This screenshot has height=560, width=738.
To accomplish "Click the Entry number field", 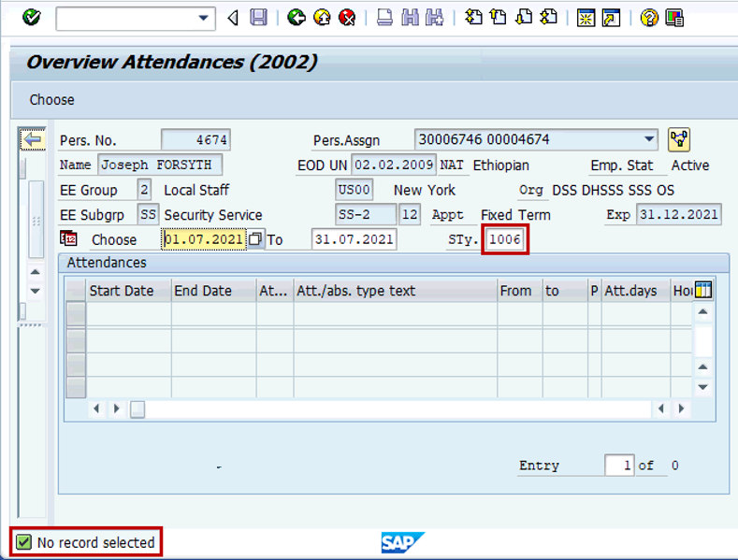I will [619, 466].
